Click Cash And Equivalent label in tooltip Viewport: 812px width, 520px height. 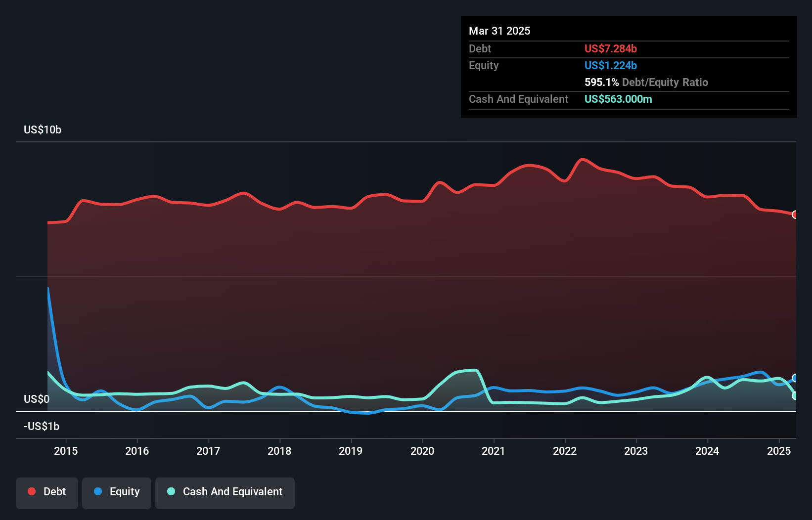pos(518,99)
